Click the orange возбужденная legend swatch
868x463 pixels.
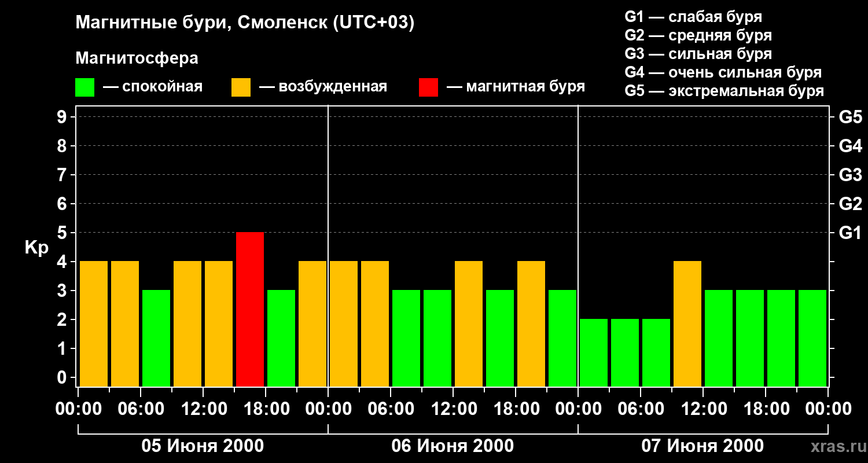point(241,87)
